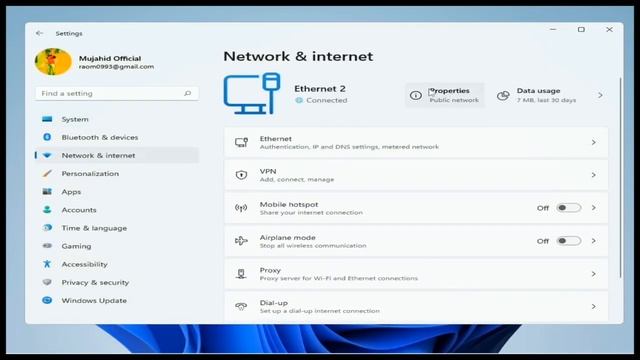The width and height of the screenshot is (640, 360).
Task: Expand the Proxy row chevron
Action: point(593,274)
